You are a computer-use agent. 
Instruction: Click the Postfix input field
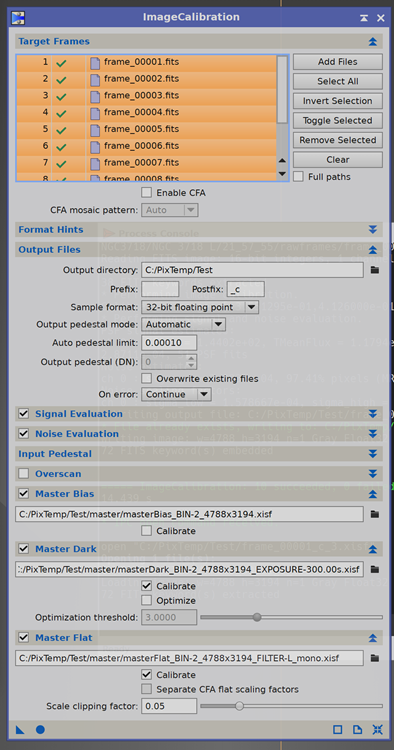(x=245, y=289)
